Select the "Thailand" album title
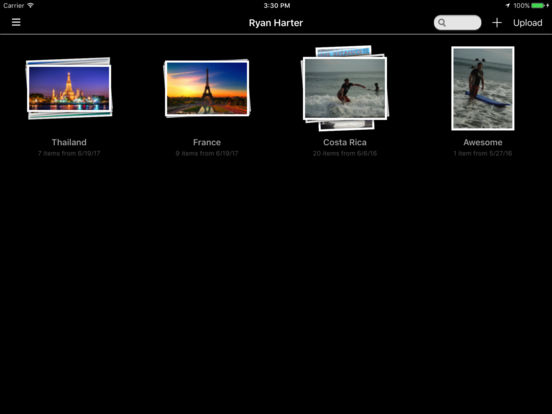 click(x=69, y=142)
